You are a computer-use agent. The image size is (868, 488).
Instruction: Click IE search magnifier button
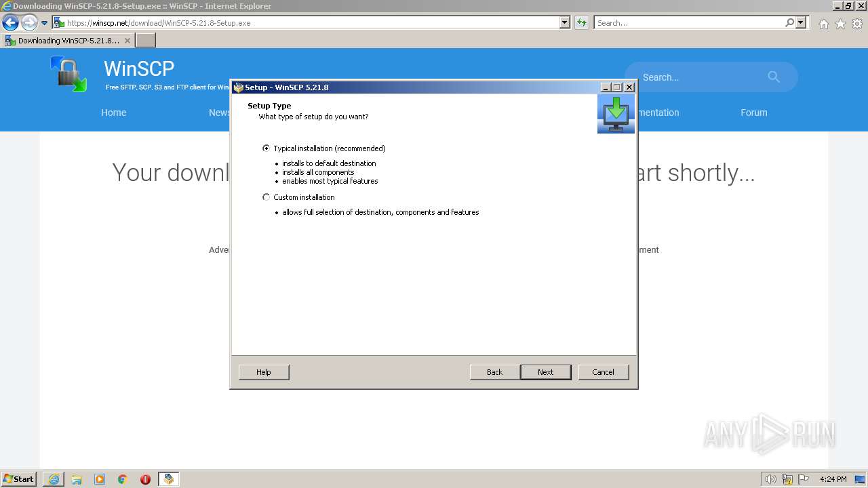(789, 22)
